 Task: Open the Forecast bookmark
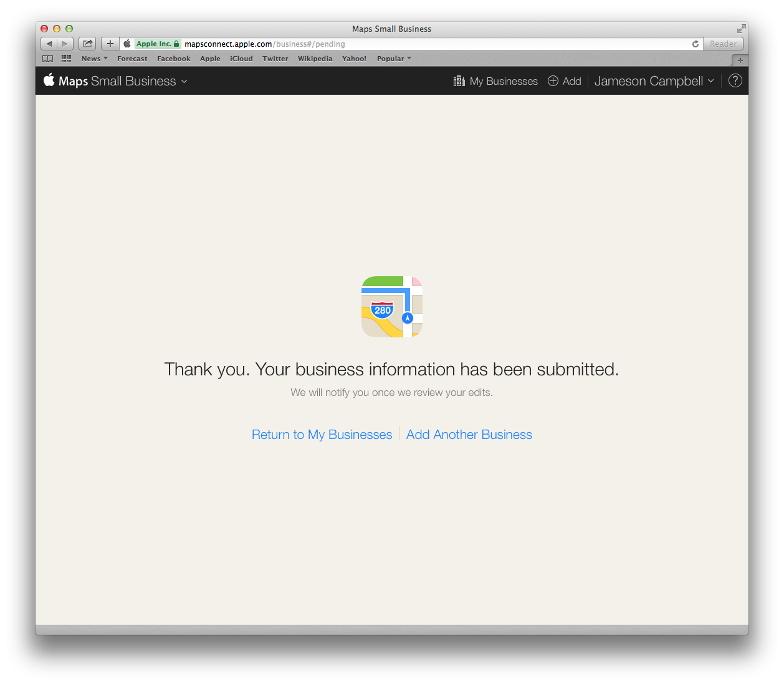tap(132, 59)
